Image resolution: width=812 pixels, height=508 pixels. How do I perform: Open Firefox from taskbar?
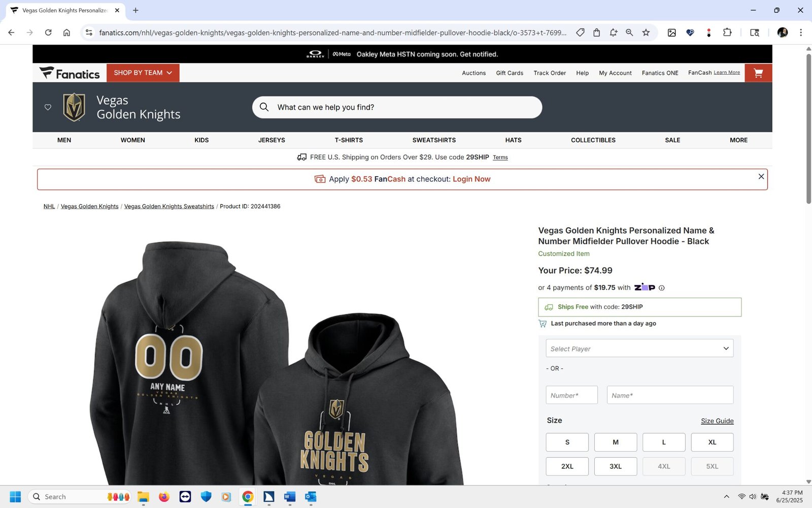(x=164, y=497)
